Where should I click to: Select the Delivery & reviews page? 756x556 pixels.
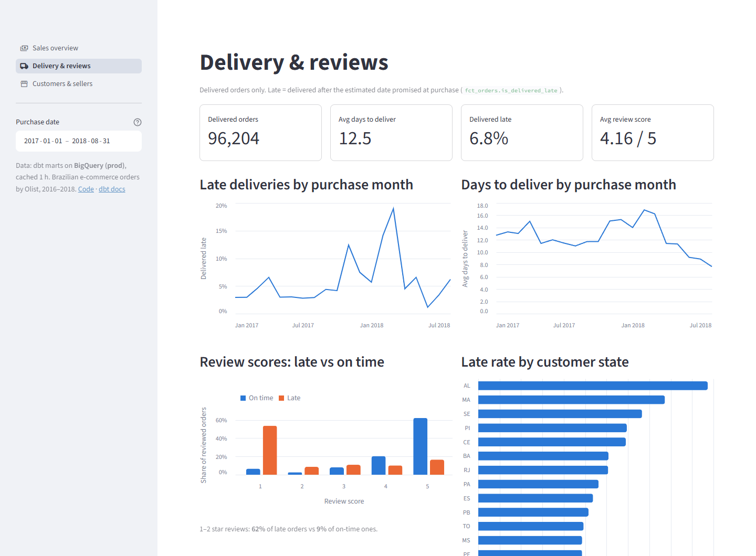coord(79,66)
